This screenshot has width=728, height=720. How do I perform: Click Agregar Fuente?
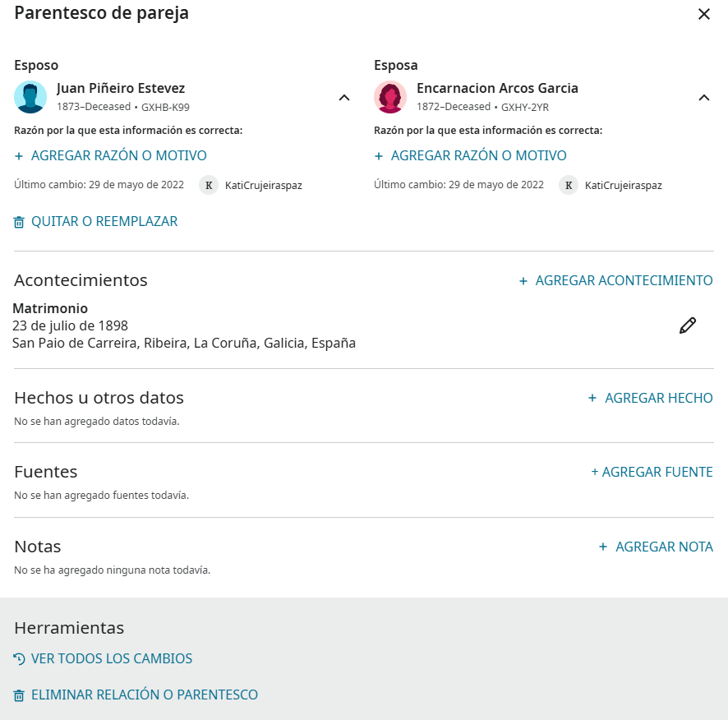pos(652,472)
